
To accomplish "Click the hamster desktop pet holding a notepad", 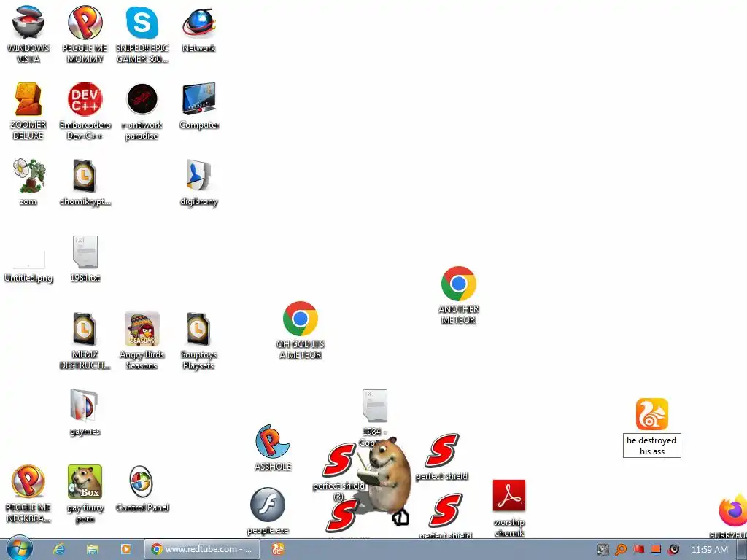I will 386,476.
